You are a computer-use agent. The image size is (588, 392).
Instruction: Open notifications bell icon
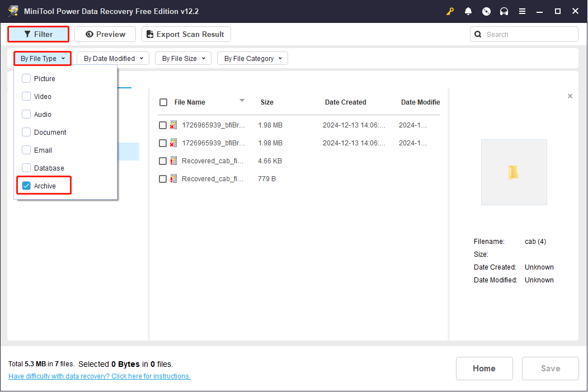pyautogui.click(x=468, y=11)
